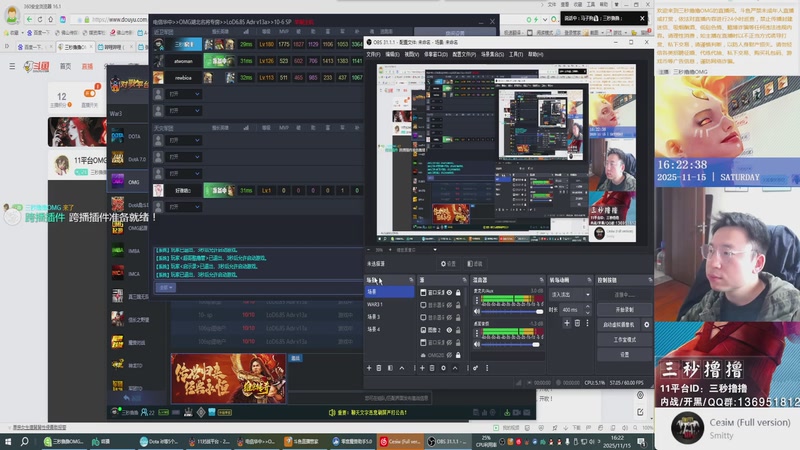This screenshot has height=450, width=800.
Task: Move scene up with arrow icon
Action: tap(402, 368)
